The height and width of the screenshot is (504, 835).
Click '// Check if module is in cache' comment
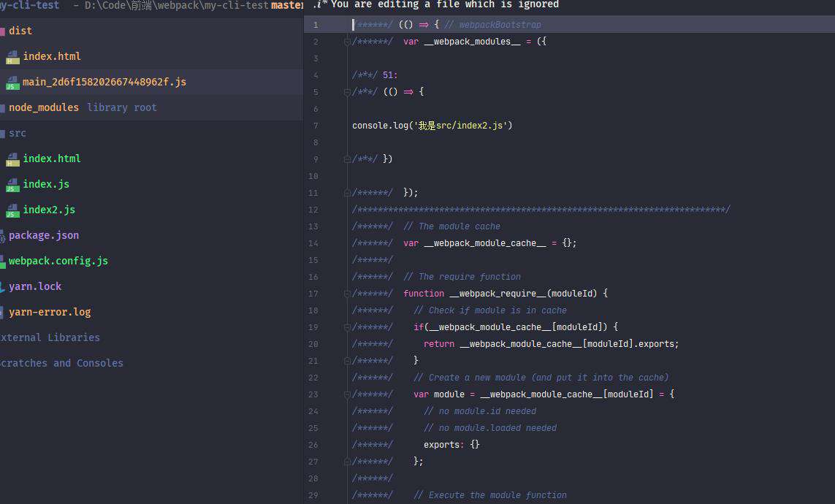click(490, 310)
